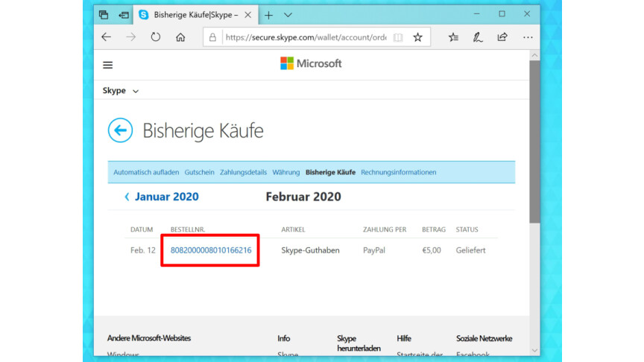Image resolution: width=644 pixels, height=362 pixels.
Task: Share this page via share icon
Action: (x=502, y=37)
